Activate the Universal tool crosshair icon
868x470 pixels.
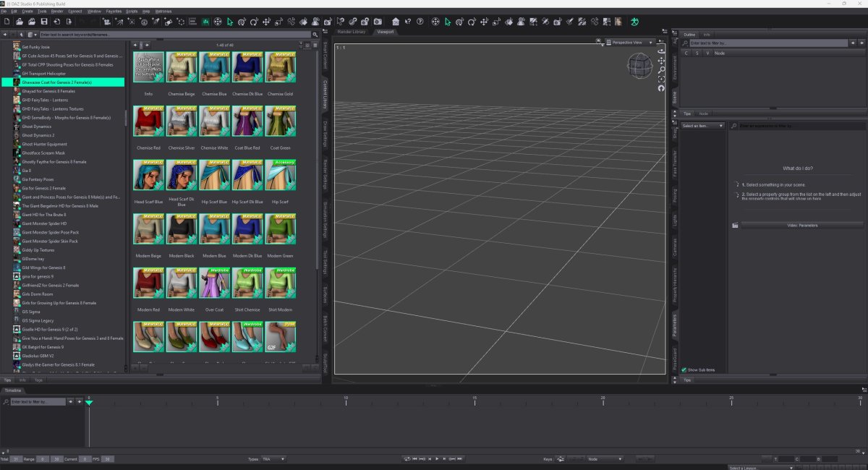click(x=218, y=22)
